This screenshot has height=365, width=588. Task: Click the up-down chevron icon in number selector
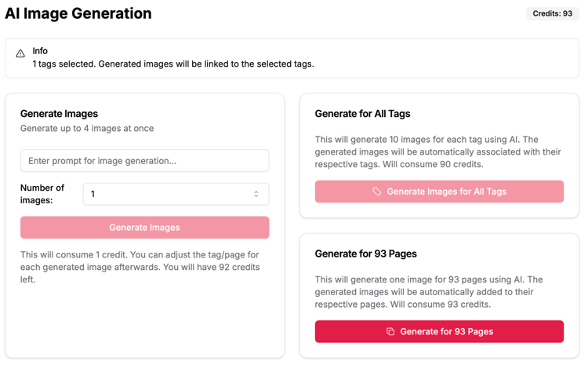coord(256,194)
